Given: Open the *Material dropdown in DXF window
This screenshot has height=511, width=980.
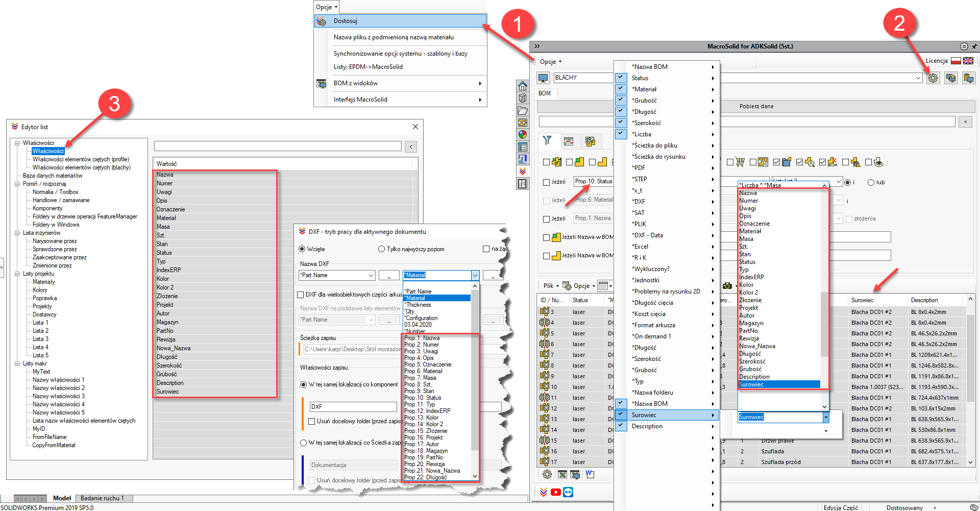Looking at the screenshot, I should 475,275.
